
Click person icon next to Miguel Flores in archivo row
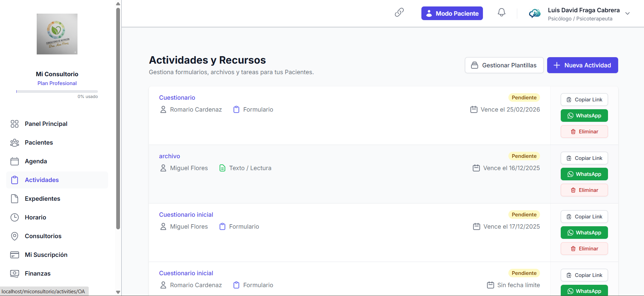click(163, 168)
